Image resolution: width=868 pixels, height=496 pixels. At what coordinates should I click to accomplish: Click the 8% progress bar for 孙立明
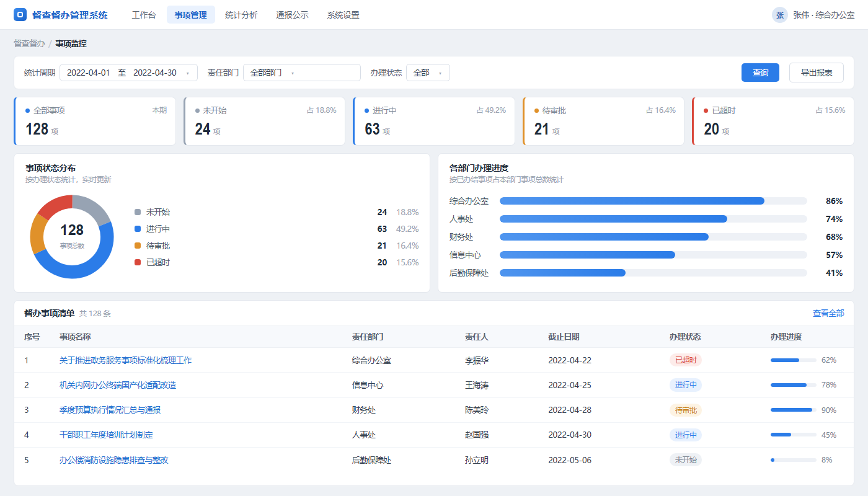coord(793,460)
